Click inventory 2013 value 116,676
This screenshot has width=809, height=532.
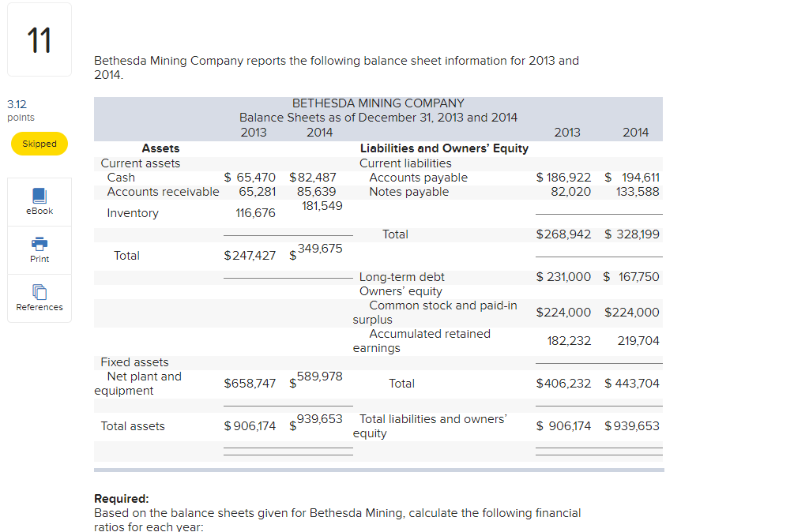click(255, 213)
